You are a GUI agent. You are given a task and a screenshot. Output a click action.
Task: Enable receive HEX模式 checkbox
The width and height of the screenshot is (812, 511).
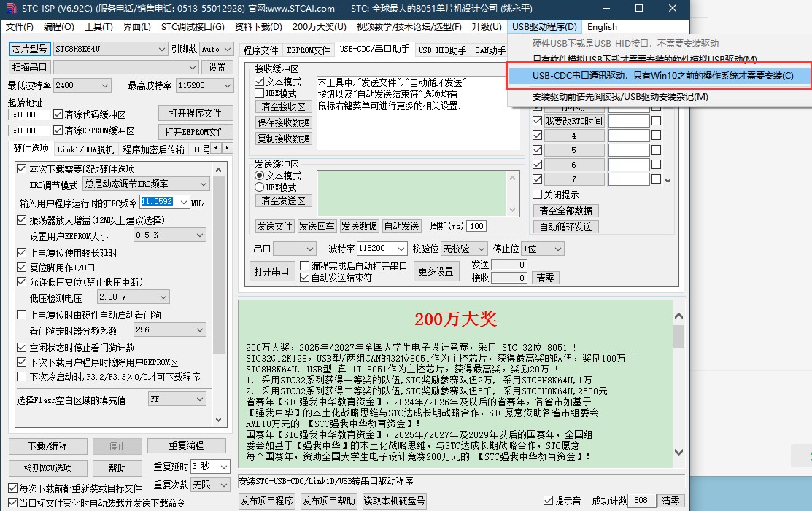(260, 93)
